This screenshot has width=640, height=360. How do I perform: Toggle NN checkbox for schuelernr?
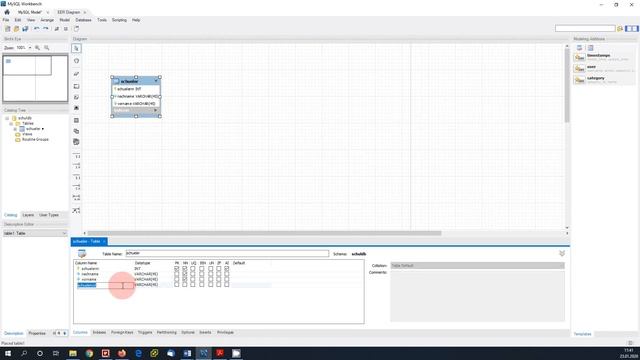(x=185, y=269)
